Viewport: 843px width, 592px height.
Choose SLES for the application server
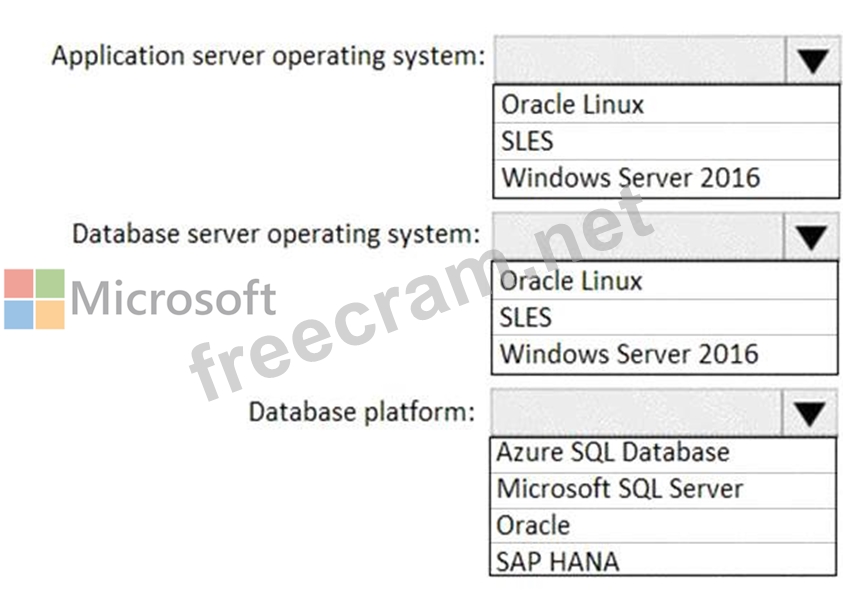pos(666,141)
